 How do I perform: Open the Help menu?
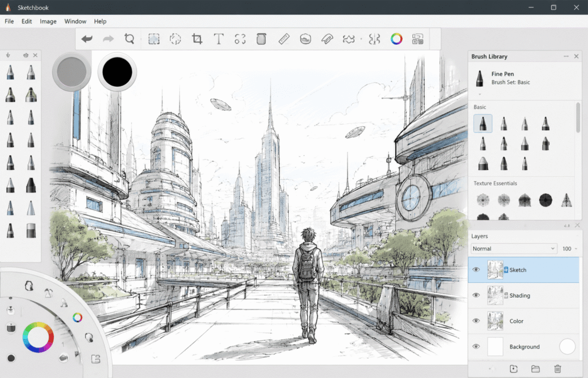tap(100, 21)
